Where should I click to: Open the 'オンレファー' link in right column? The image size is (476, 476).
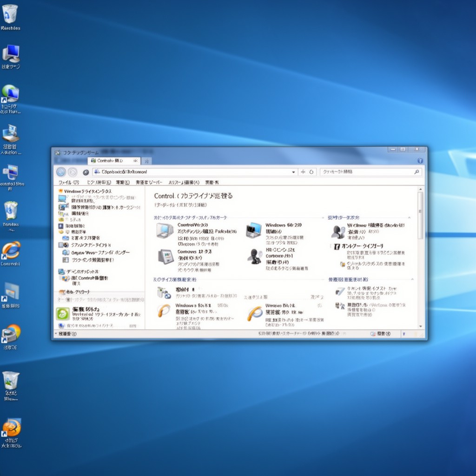pyautogui.click(x=362, y=246)
